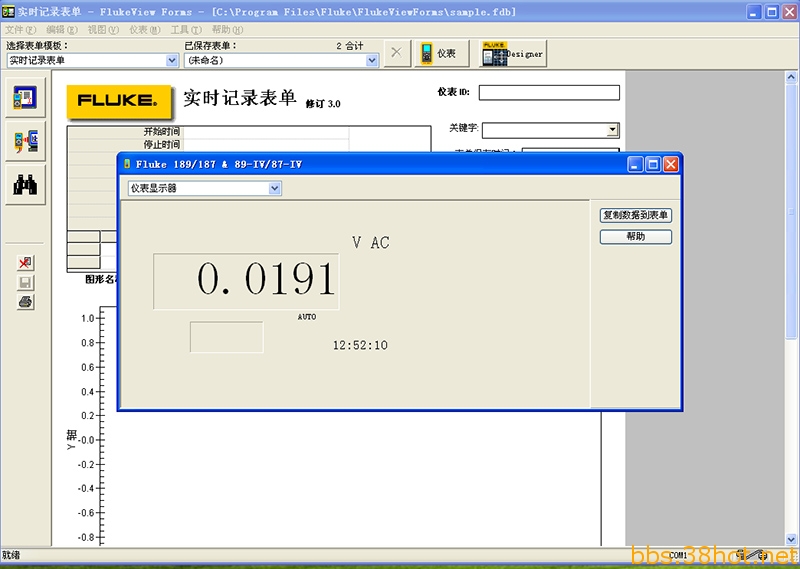Expand the 仪表显示器 dropdown in Fluke dialog

(x=274, y=188)
